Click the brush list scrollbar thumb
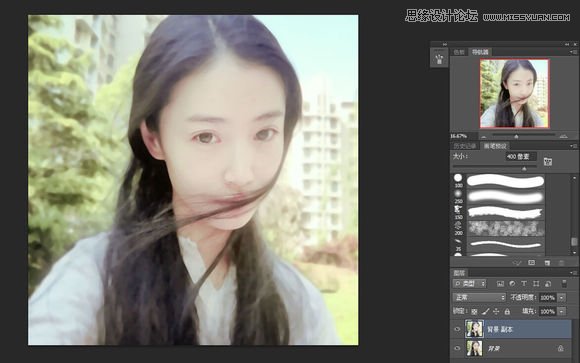Image resolution: width=580 pixels, height=363 pixels. [574, 241]
